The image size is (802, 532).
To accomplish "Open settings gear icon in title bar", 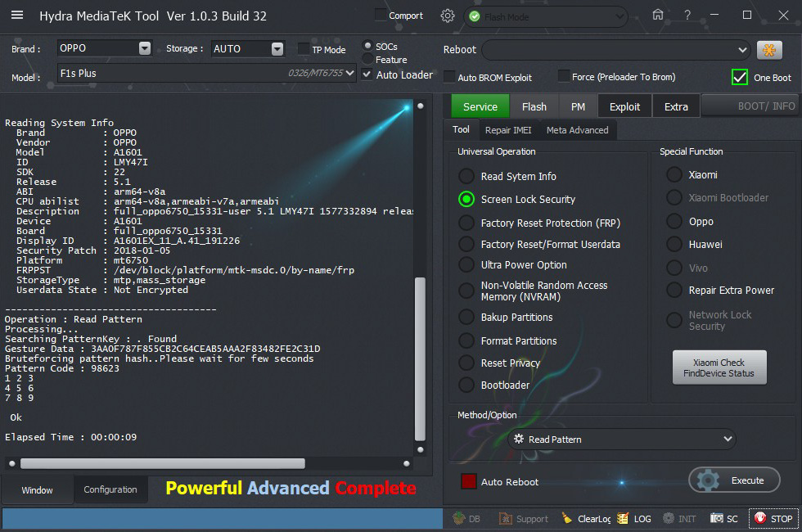I will click(448, 16).
